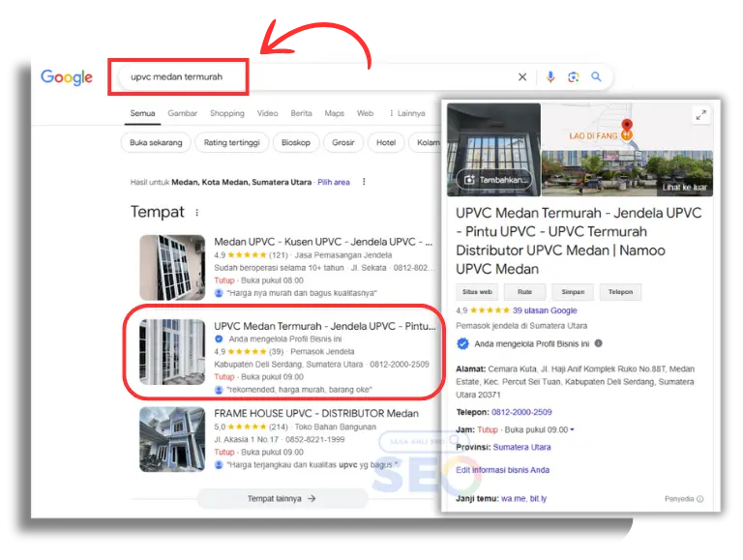
Task: Click reviewer avatar beside 'Harga nya murah' review
Action: pos(219,293)
